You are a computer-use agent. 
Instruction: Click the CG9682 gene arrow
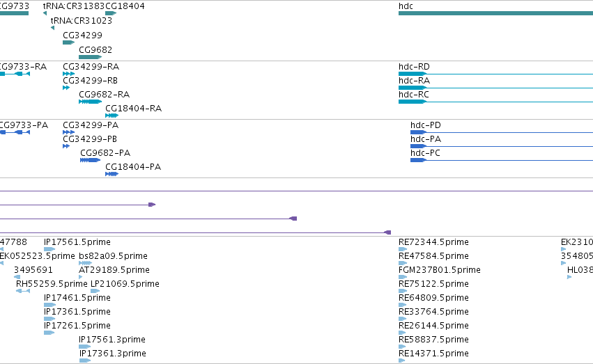(x=90, y=57)
